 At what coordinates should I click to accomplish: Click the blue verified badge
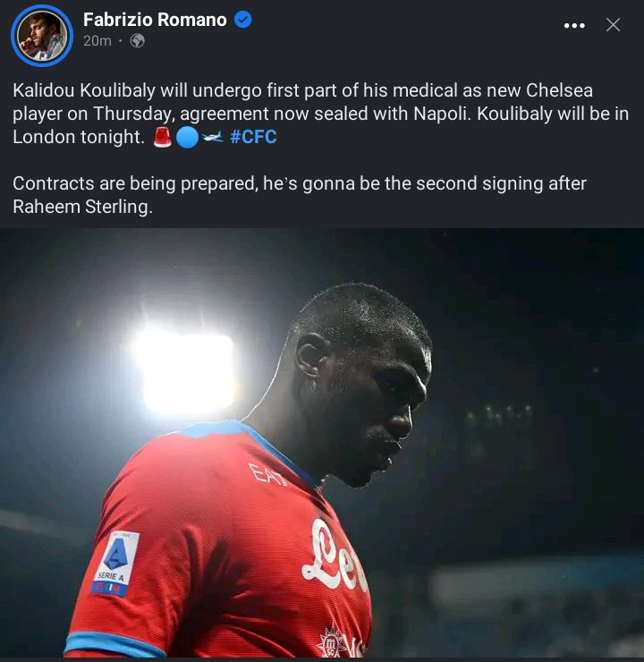point(243,20)
